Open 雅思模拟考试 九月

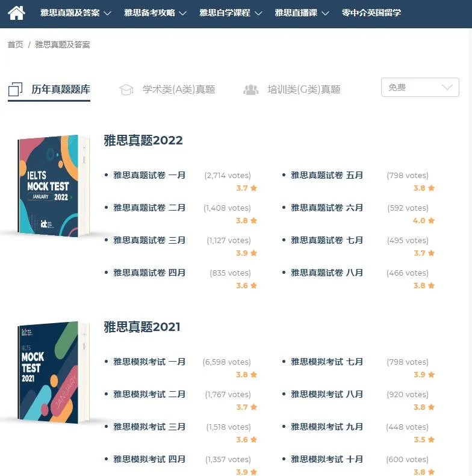[x=327, y=427]
